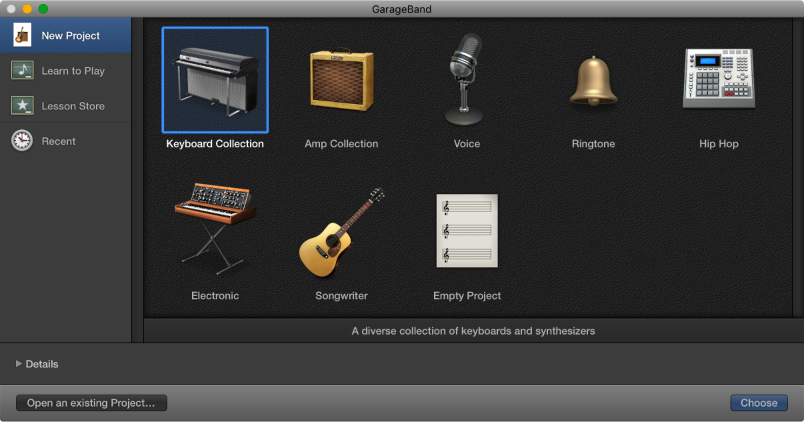
Task: Click the Electronic template label
Action: coord(215,296)
